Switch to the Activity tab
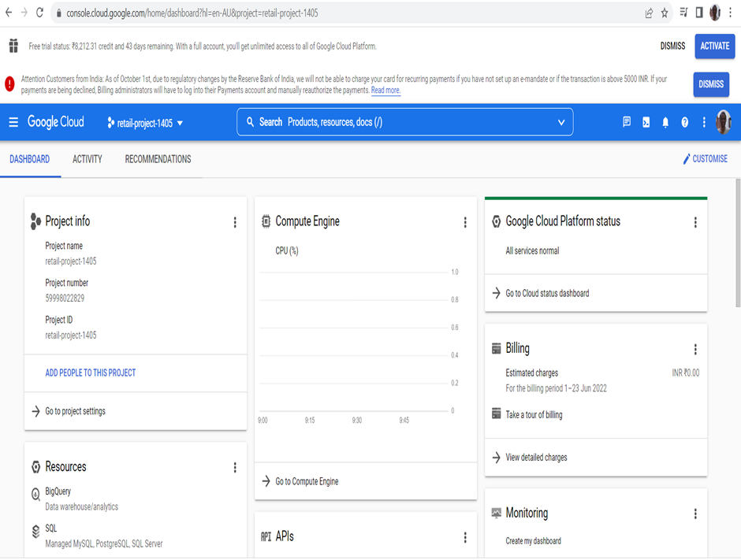Screen dimensions: 741x560 click(87, 159)
